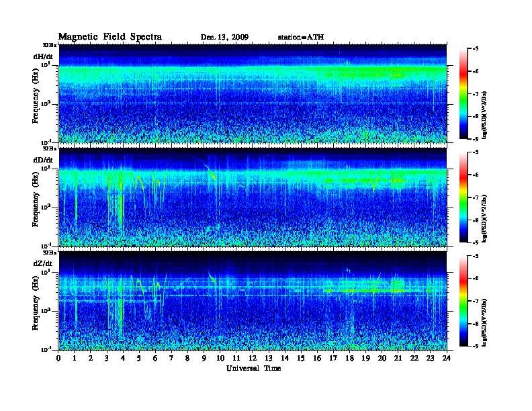Click hour tick label "19" on time axis
This screenshot has height=411, width=532.
[x=365, y=359]
